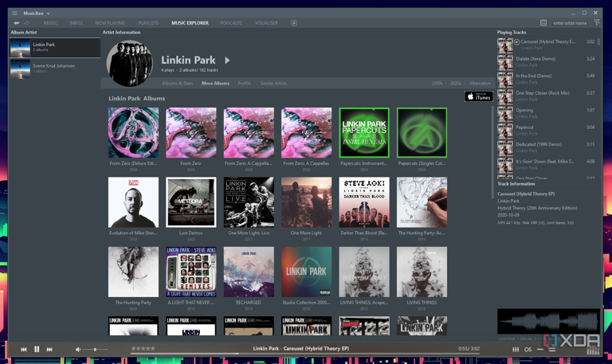Switch to the NOW PLAYING tab
The image size is (612, 364).
pos(110,23)
